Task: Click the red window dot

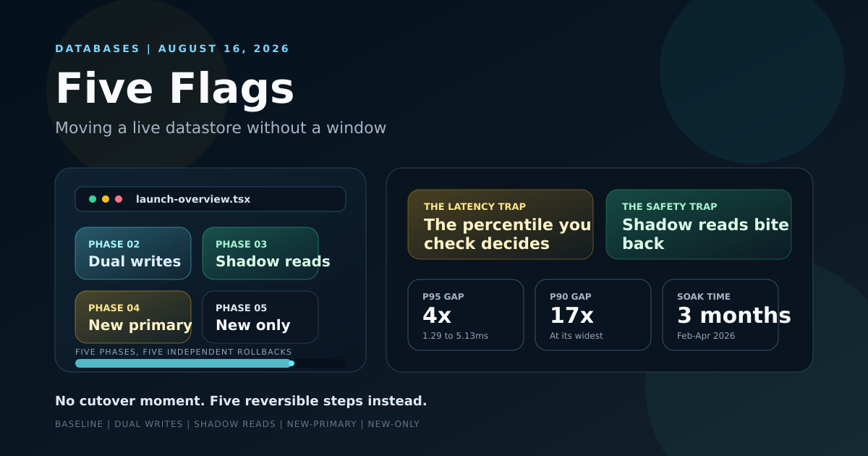Action: click(x=119, y=199)
